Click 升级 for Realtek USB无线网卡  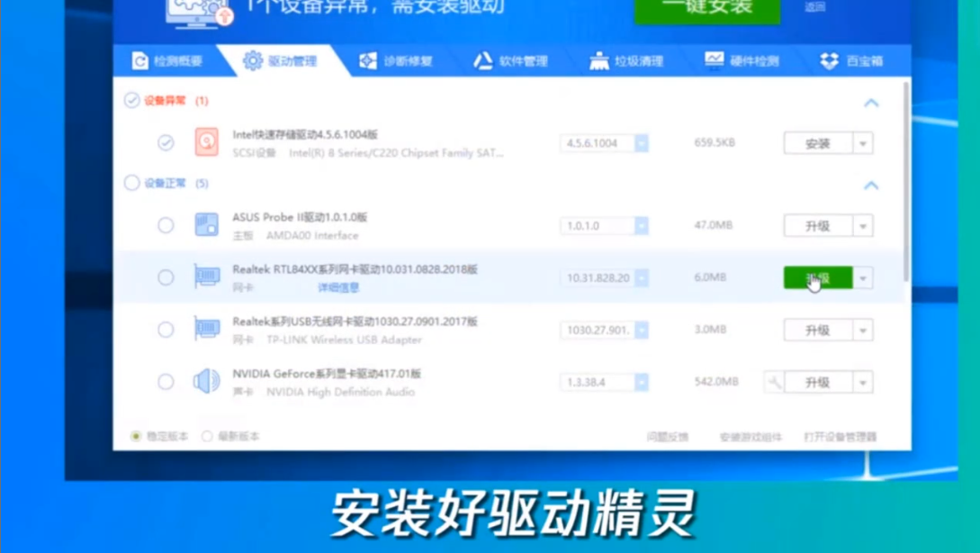click(818, 330)
